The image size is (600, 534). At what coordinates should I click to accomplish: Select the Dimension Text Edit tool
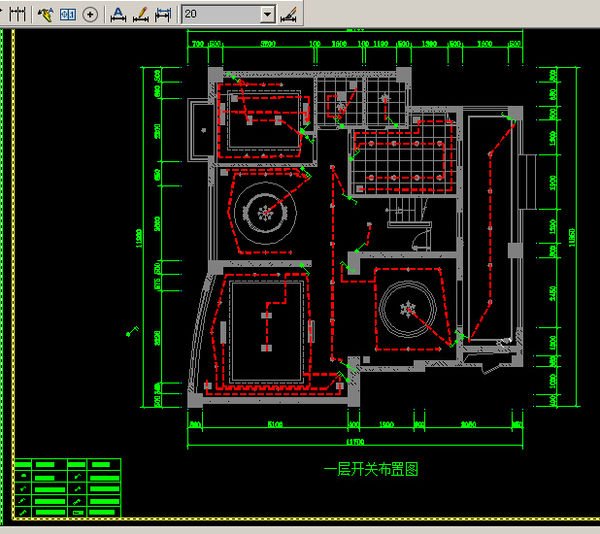[x=140, y=14]
